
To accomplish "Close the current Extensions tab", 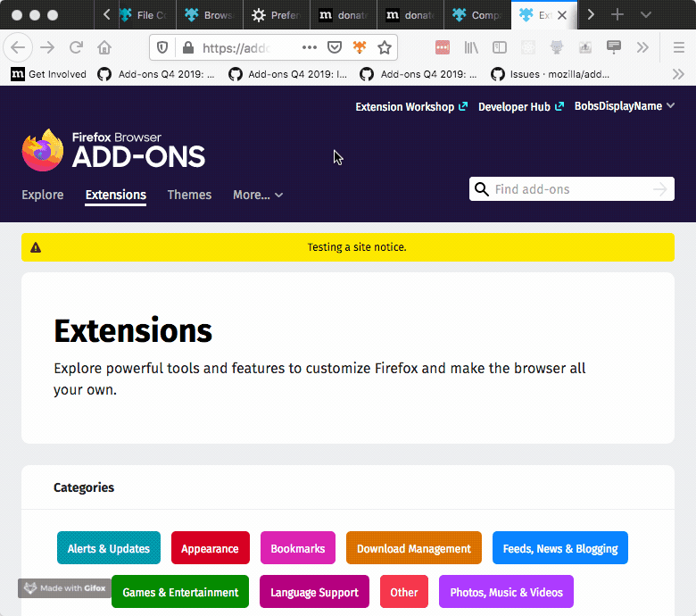I will point(562,15).
